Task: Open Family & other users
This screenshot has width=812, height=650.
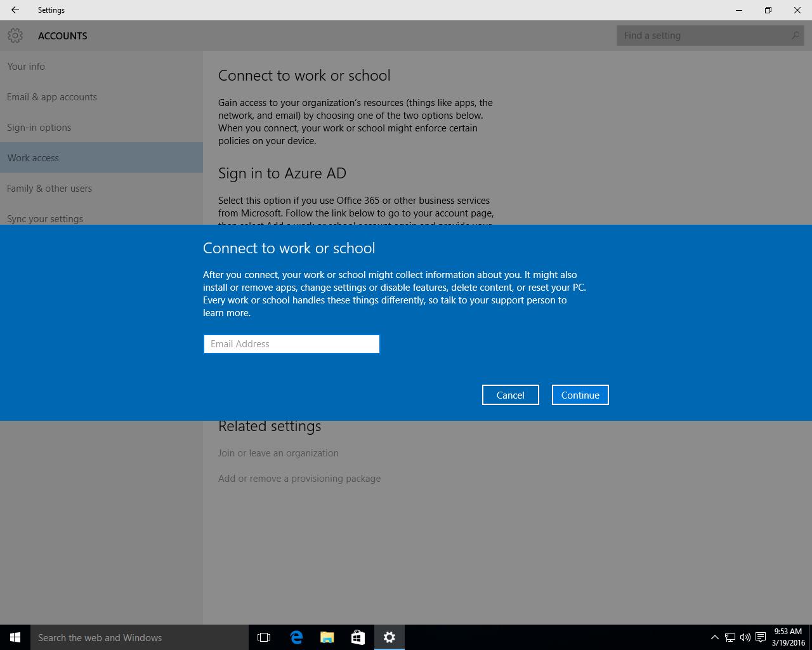Action: (101, 188)
